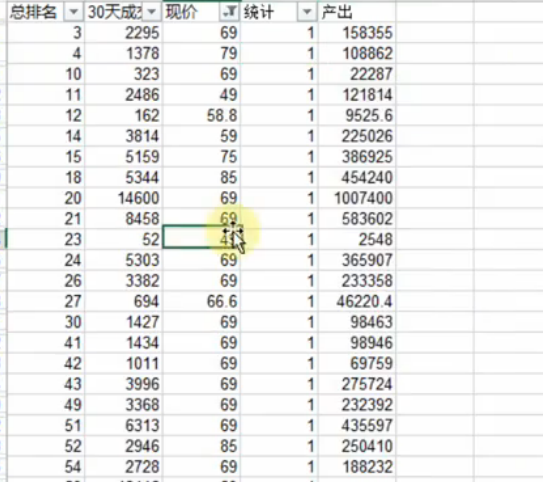Image resolution: width=543 pixels, height=482 pixels.
Task: Select the sales value 3996
Action: pyautogui.click(x=123, y=384)
